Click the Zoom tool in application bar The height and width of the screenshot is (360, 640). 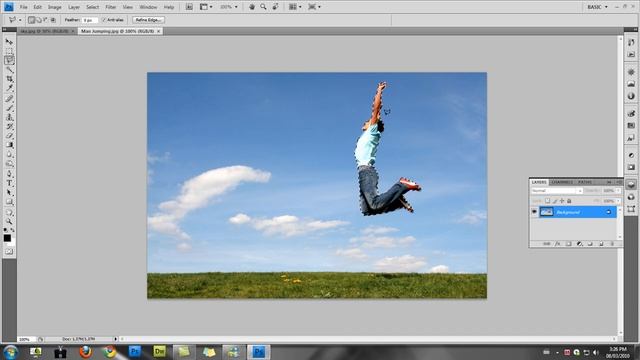click(263, 7)
